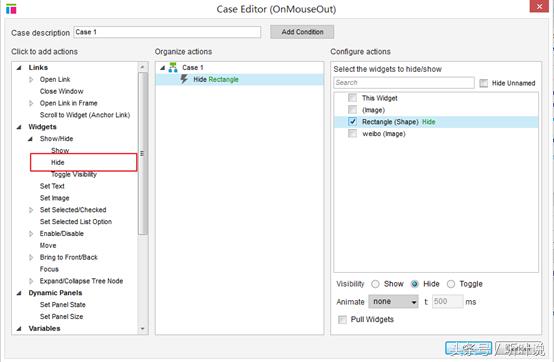This screenshot has height=362, width=554.
Task: Add the Set Panel State action
Action: [x=63, y=304]
